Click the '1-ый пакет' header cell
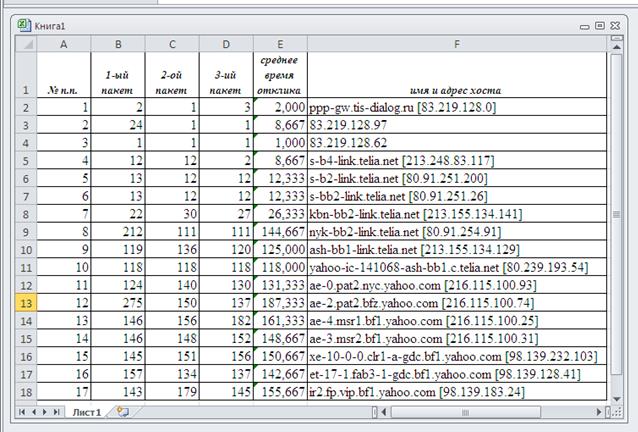Image resolution: width=638 pixels, height=432 pixels. (118, 75)
